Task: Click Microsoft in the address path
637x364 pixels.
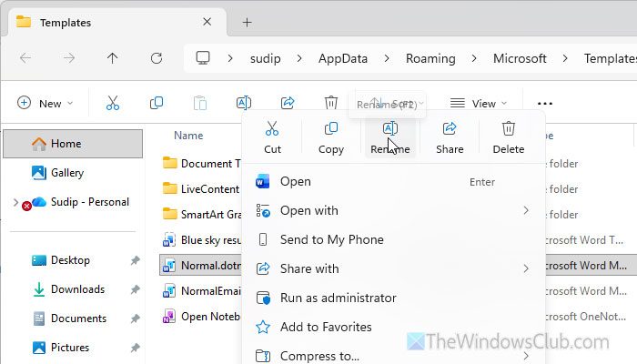Action: [x=520, y=58]
